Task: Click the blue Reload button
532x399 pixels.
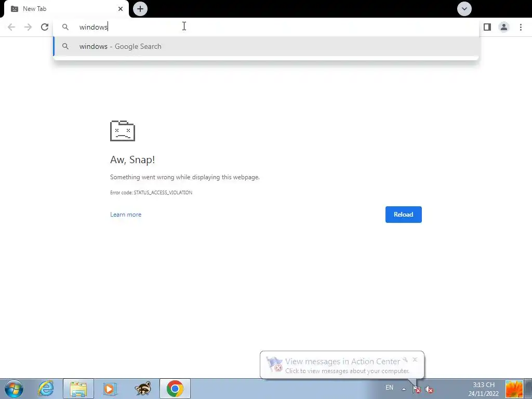Action: [x=403, y=215]
